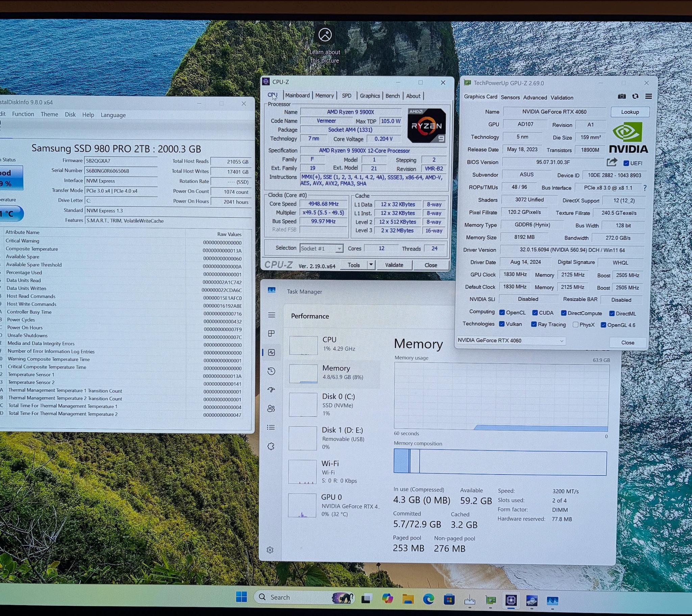This screenshot has width=692, height=616.
Task: Open Task Manager settings gear
Action: [270, 550]
